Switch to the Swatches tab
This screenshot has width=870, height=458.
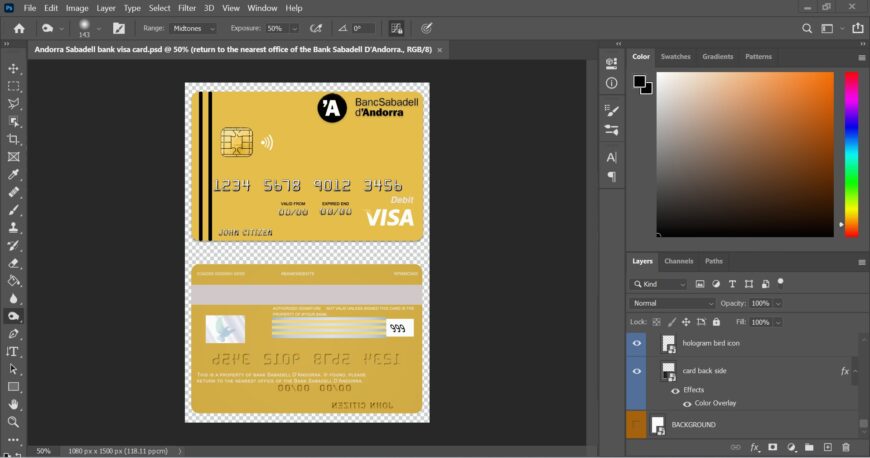[x=675, y=57]
